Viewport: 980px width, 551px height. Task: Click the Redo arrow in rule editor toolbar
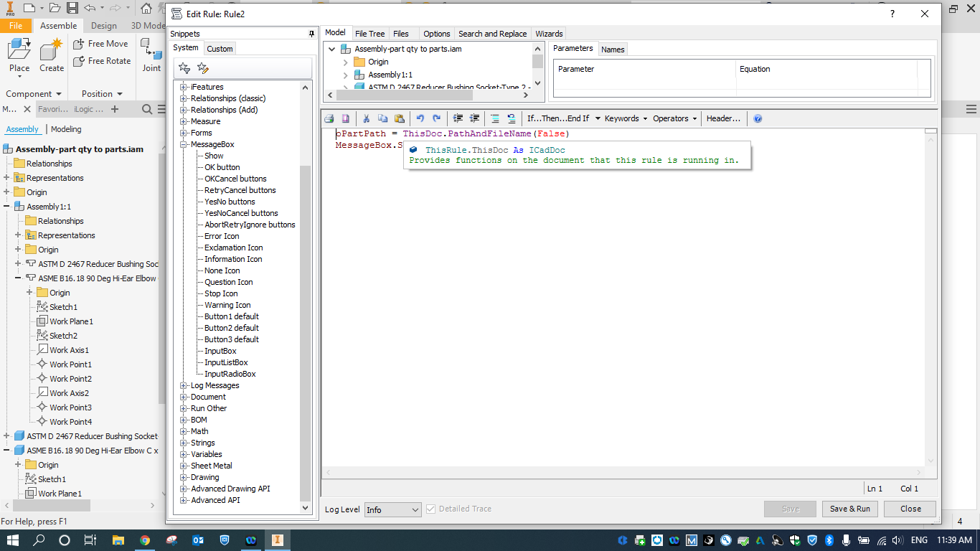pyautogui.click(x=436, y=118)
